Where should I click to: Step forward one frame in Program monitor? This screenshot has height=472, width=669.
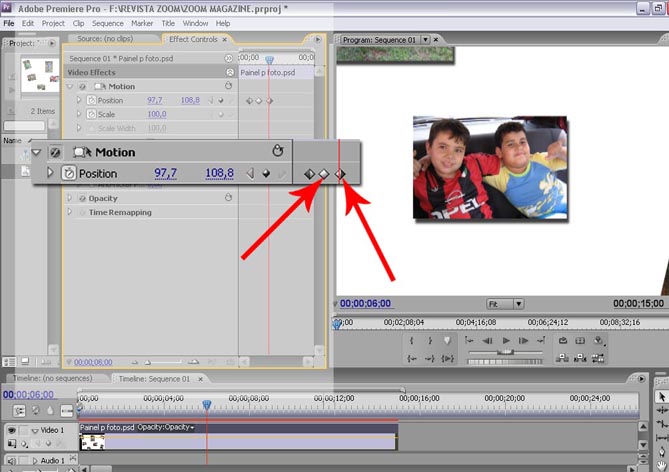(x=524, y=340)
